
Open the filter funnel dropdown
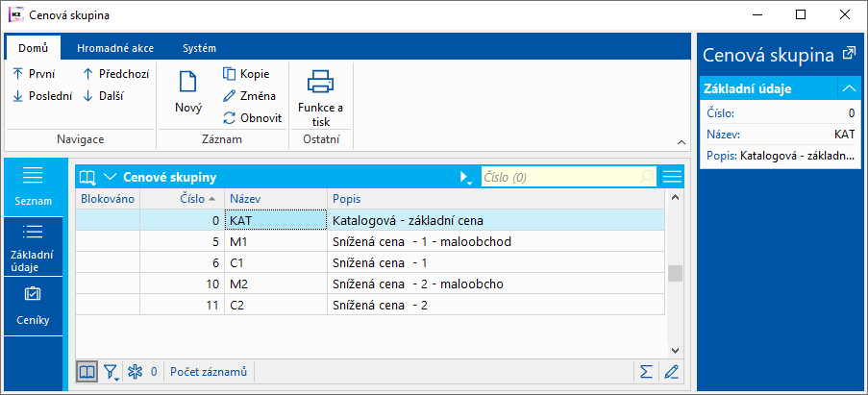112,372
